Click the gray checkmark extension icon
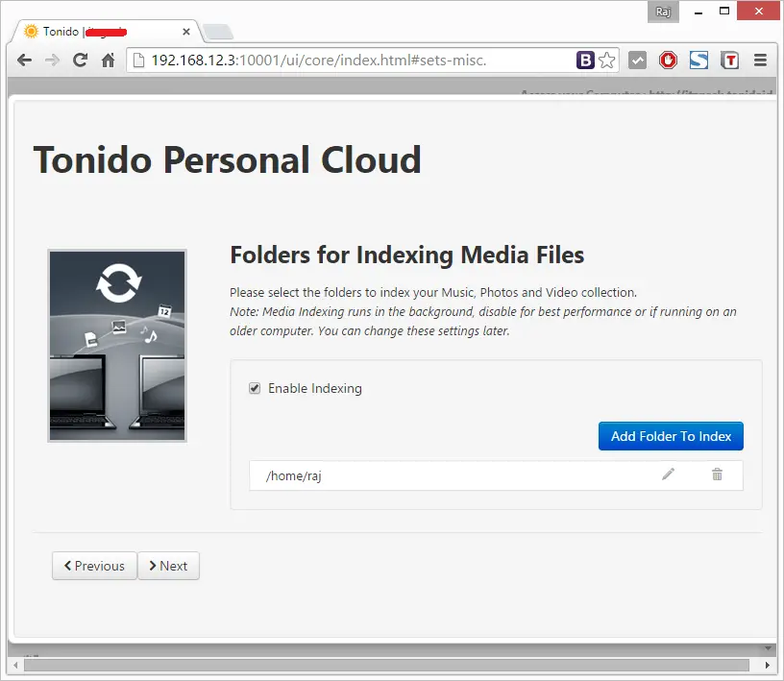This screenshot has width=784, height=681. [x=637, y=61]
